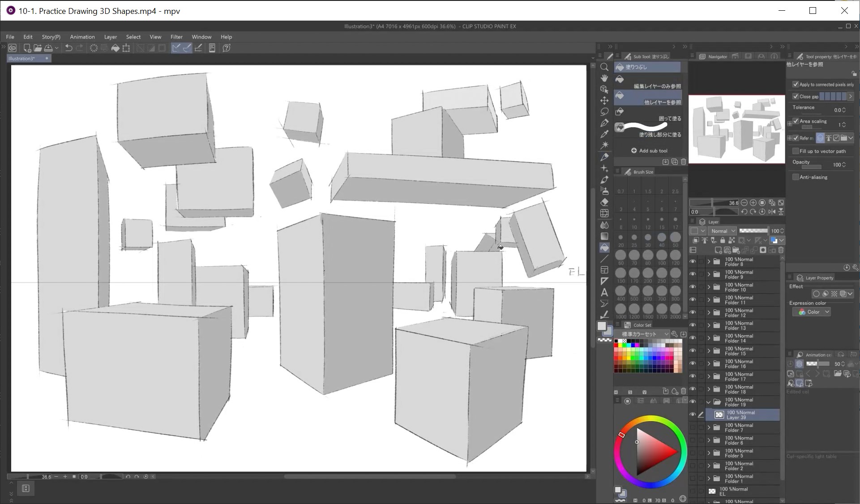Select the Text tool

(604, 292)
